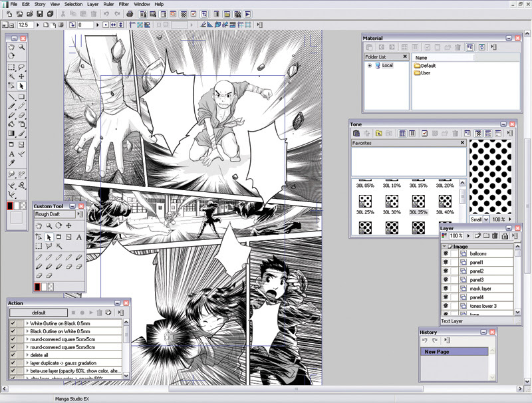The image size is (532, 403).
Task: Choose the Rectangular Marquee selection tool
Action: 12,67
